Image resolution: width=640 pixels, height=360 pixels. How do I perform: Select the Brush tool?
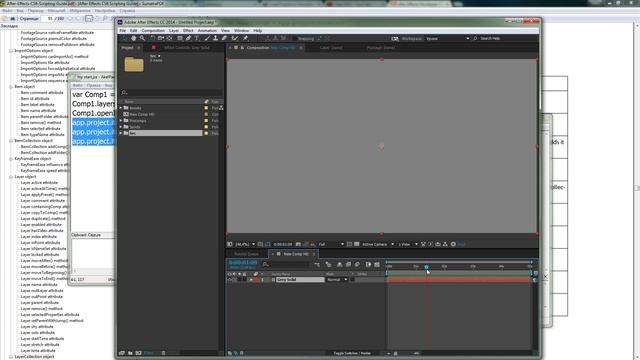207,38
